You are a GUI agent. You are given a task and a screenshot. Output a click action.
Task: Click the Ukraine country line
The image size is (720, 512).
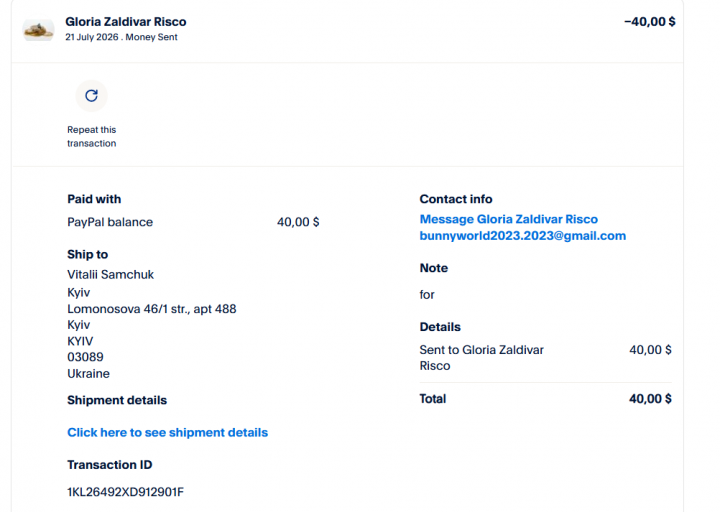coord(88,374)
